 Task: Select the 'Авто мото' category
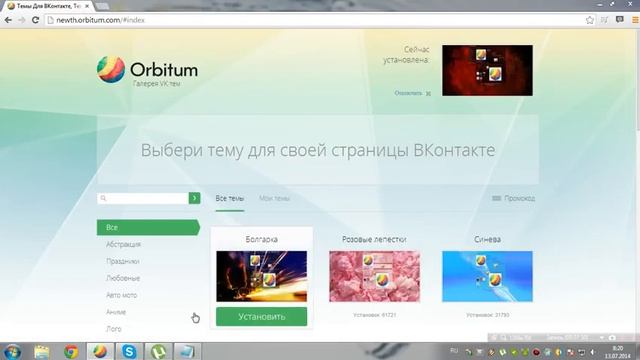122,295
